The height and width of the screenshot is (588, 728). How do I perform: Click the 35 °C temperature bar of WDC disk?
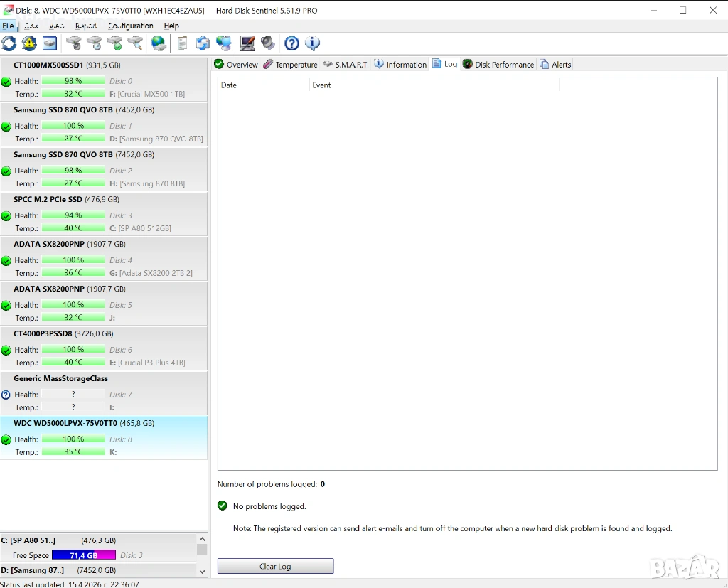point(73,451)
